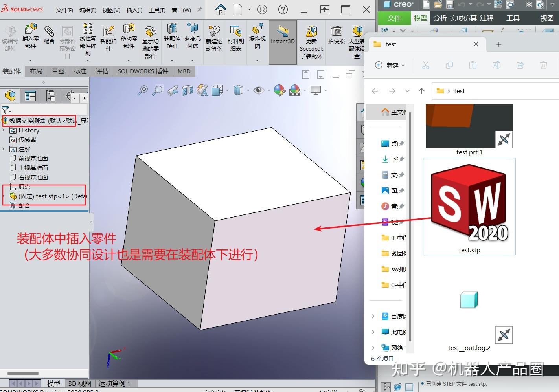Open the test folder breadcrumb link
The width and height of the screenshot is (559, 392).
click(459, 91)
